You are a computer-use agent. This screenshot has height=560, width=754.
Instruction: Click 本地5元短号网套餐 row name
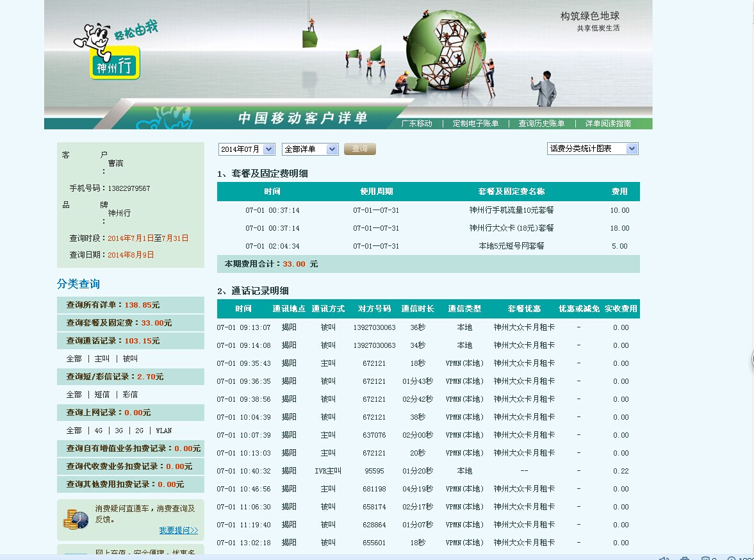(511, 246)
